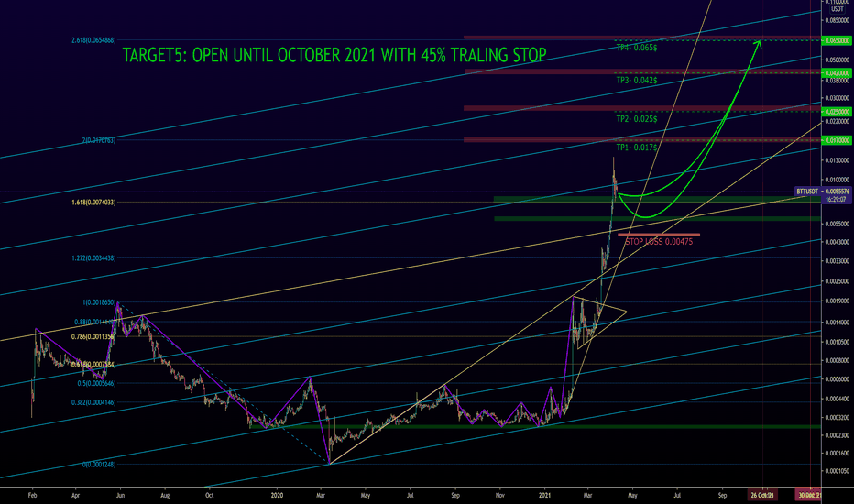Click the 0.0003200 price axis tick

point(838,418)
